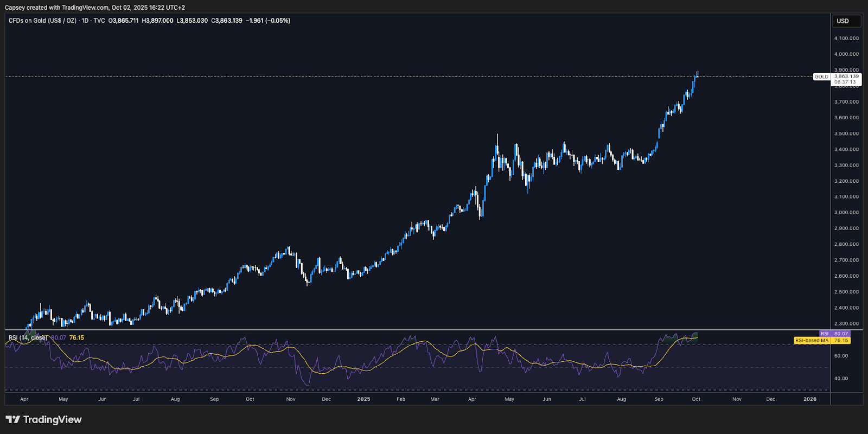The width and height of the screenshot is (868, 434).
Task: Click the 3,000.000 price axis label
Action: click(846, 212)
